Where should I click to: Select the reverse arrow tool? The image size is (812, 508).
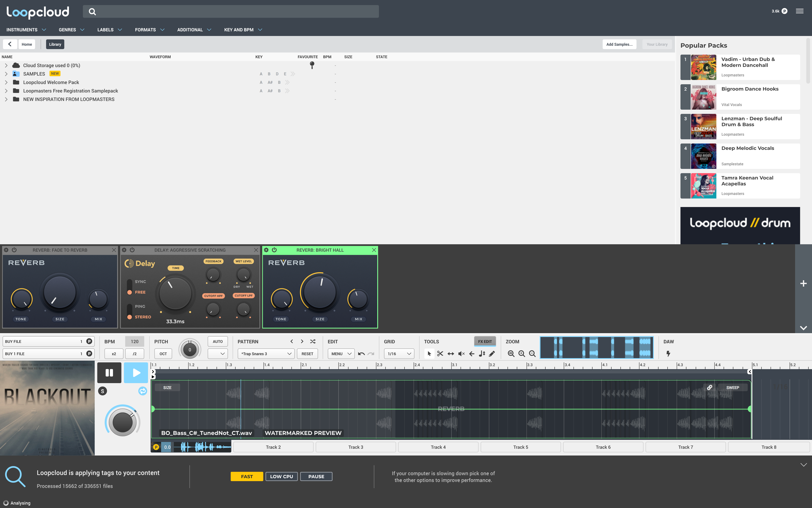coord(472,353)
